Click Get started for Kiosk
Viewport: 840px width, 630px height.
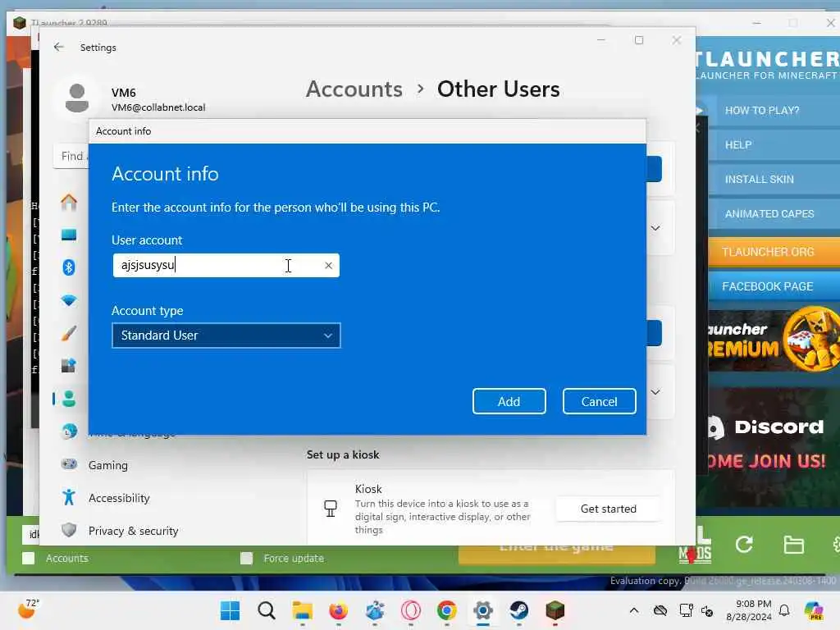click(608, 509)
